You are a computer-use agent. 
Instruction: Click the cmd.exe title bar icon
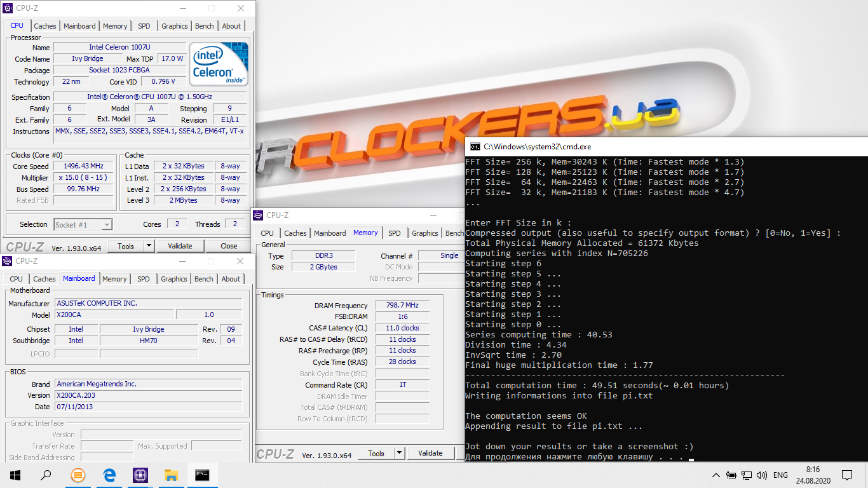pos(475,146)
